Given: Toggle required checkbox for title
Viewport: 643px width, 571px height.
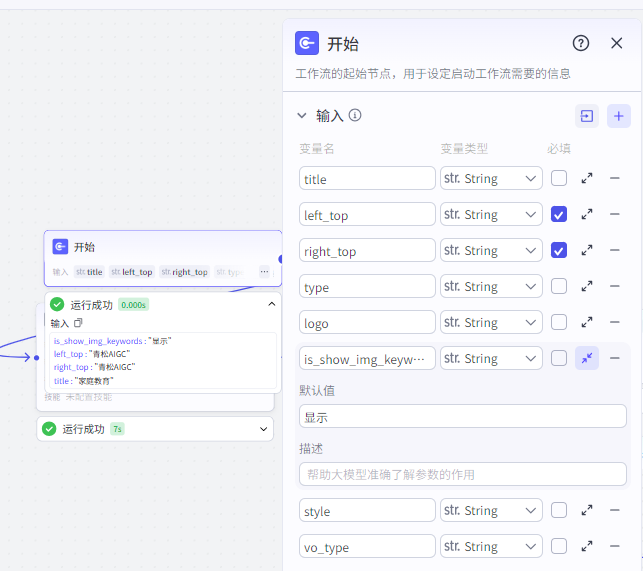Looking at the screenshot, I should pos(559,178).
